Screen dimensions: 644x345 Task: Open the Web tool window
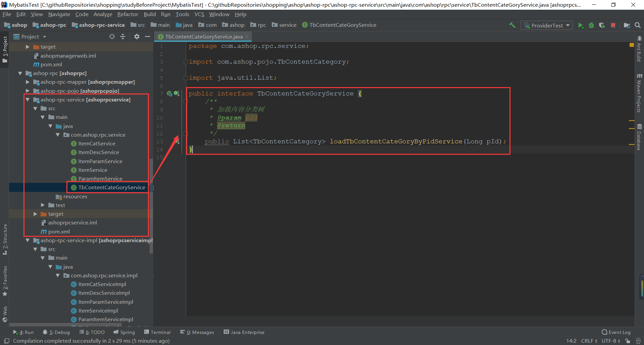pyautogui.click(x=5, y=314)
